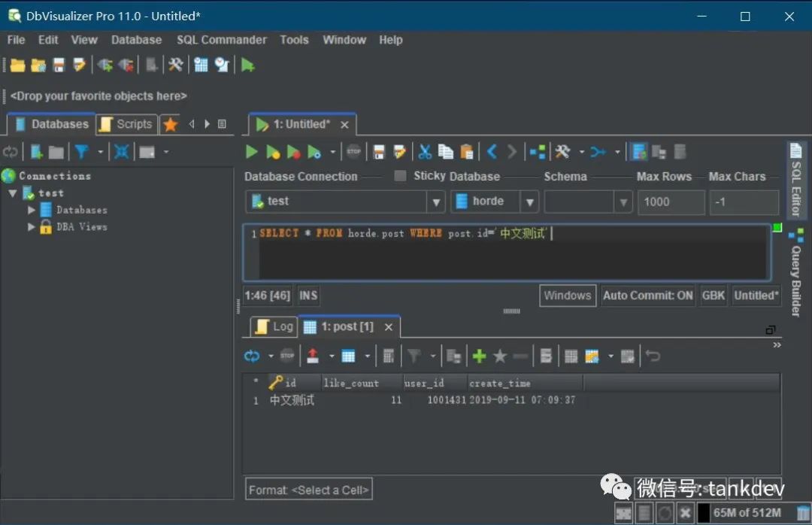The height and width of the screenshot is (525, 812).
Task: Open the Tools menu
Action: pyautogui.click(x=294, y=40)
